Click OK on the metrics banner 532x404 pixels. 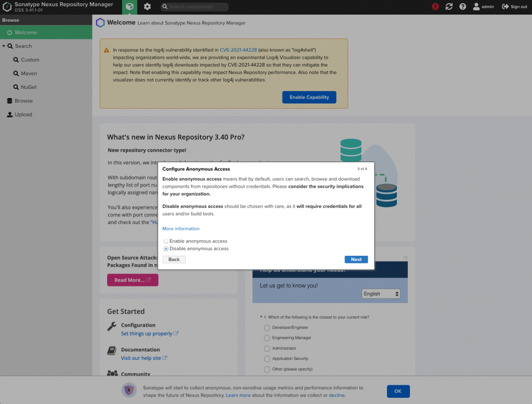[x=398, y=391]
